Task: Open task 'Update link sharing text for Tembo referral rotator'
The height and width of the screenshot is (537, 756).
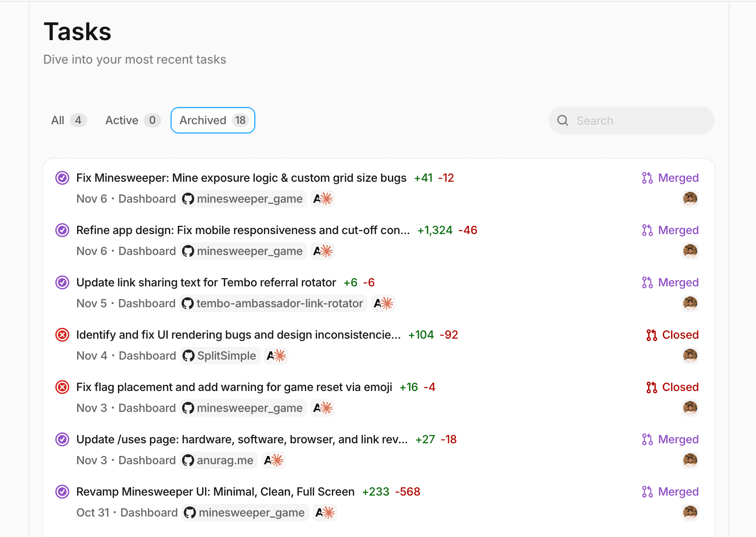Action: pyautogui.click(x=206, y=282)
